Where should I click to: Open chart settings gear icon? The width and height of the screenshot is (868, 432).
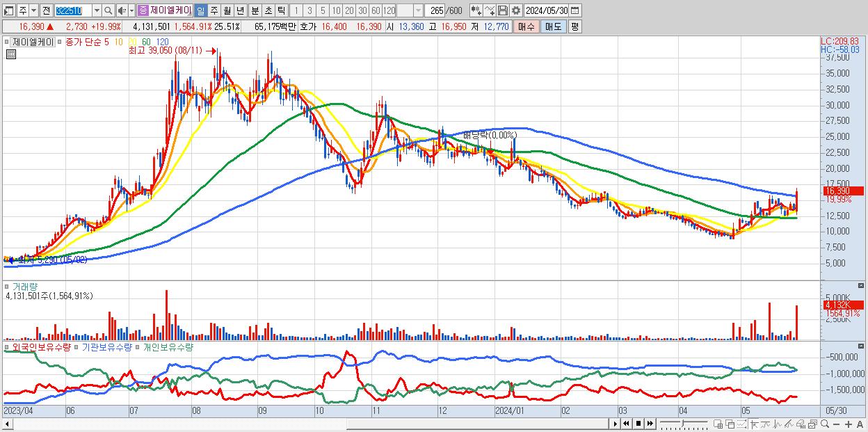coord(515,10)
